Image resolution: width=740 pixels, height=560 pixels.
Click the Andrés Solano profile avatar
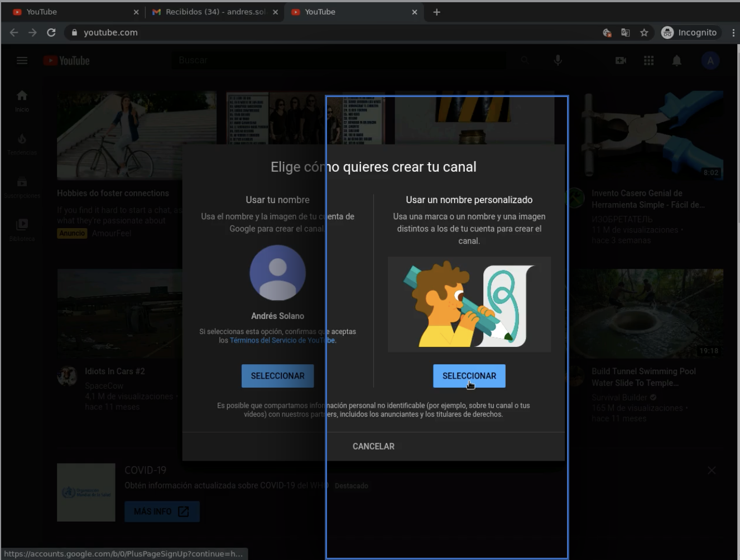(277, 273)
